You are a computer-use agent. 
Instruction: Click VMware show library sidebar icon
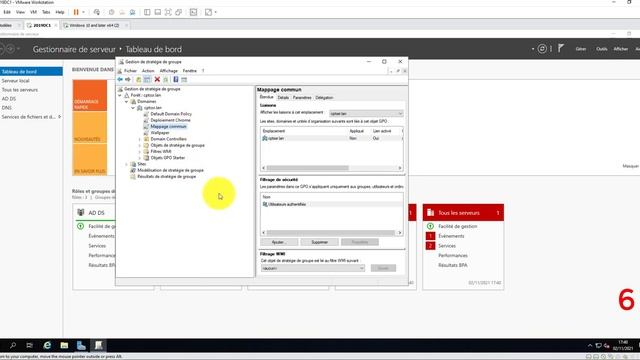[147, 12]
